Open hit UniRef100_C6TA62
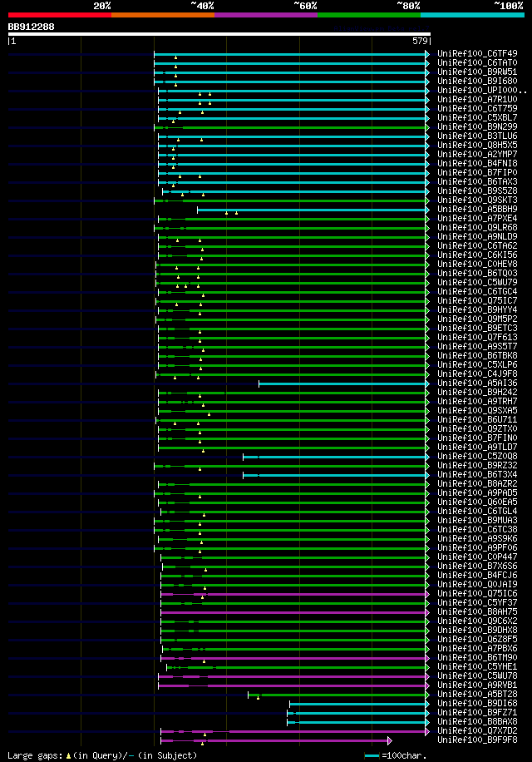 [x=477, y=246]
